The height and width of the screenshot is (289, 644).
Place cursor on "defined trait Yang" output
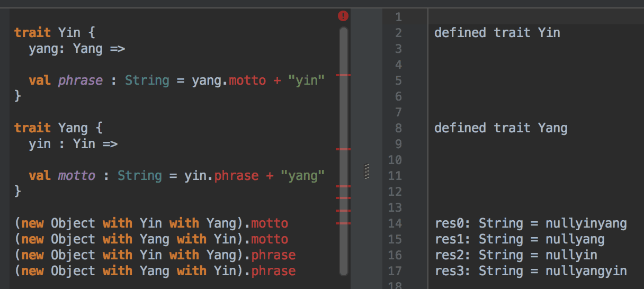pyautogui.click(x=500, y=128)
